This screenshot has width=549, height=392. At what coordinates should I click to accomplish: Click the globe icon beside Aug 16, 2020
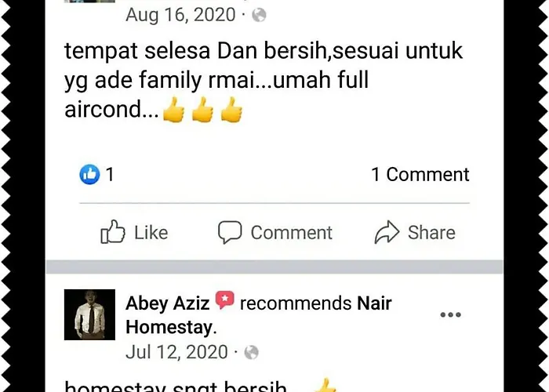point(259,15)
